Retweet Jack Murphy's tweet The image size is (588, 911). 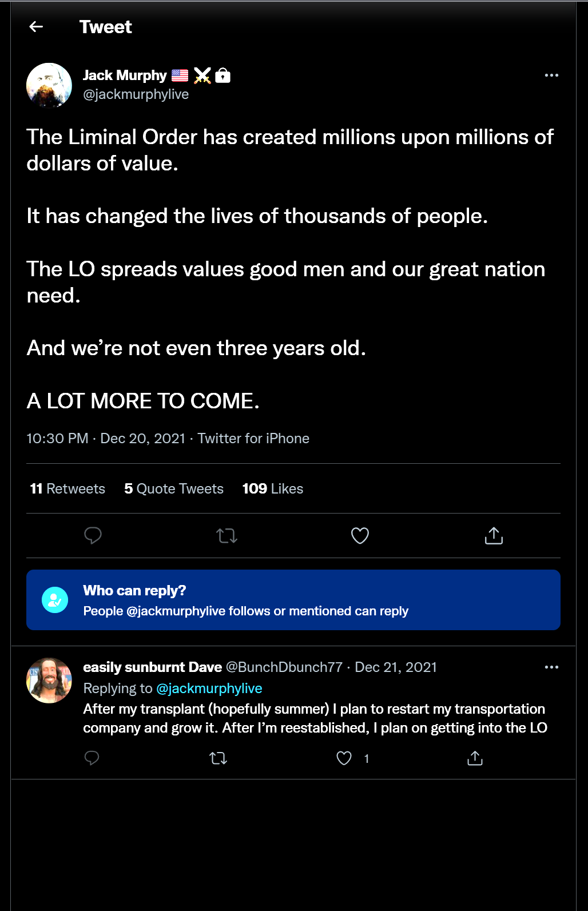click(x=227, y=536)
